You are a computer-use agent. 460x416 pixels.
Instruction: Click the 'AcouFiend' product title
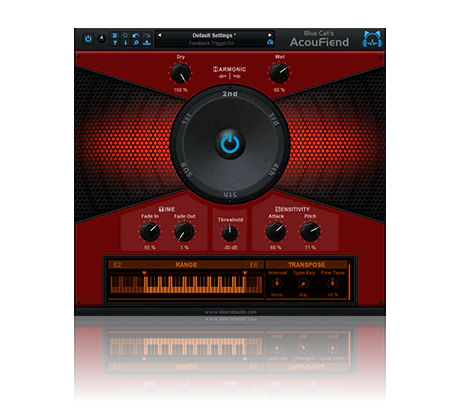pos(319,42)
